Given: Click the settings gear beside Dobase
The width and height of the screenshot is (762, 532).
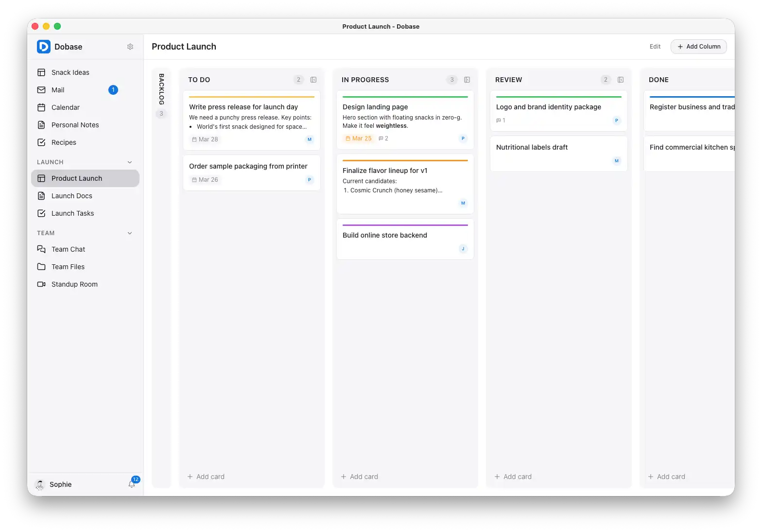Looking at the screenshot, I should 130,47.
